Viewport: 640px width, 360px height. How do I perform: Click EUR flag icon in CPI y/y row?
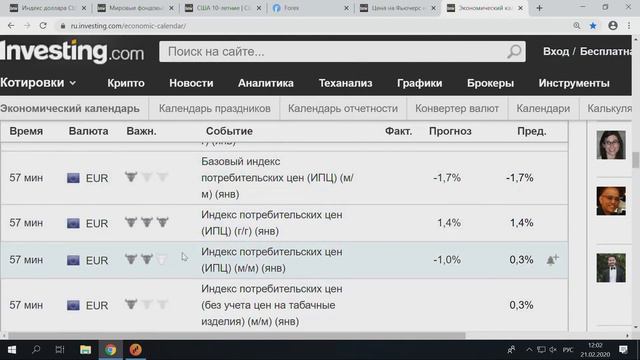(x=73, y=223)
